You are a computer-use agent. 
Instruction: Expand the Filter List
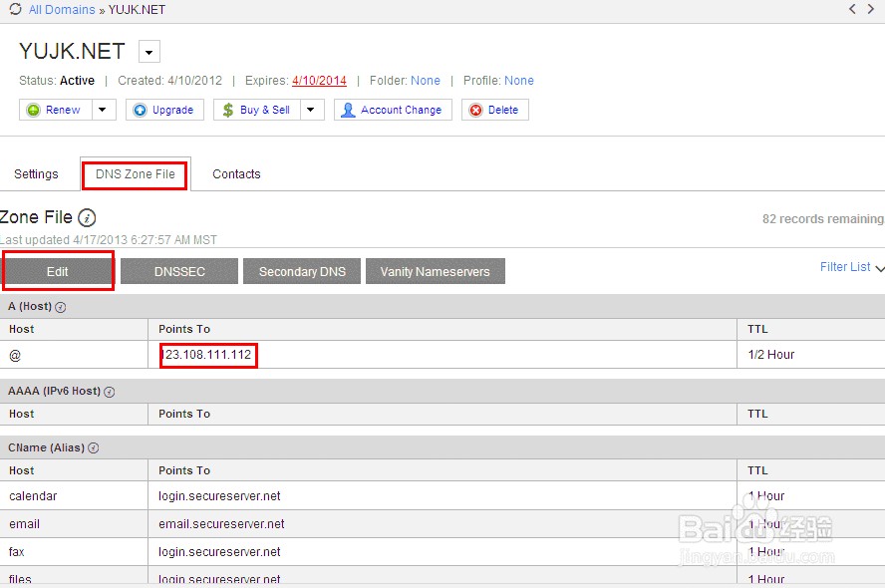(x=851, y=267)
